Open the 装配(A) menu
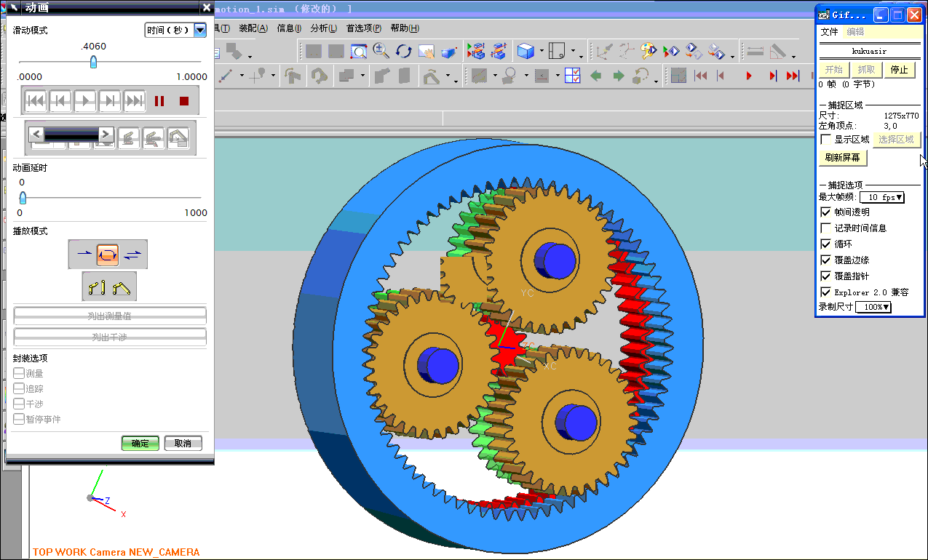The width and height of the screenshot is (928, 560). pyautogui.click(x=253, y=28)
